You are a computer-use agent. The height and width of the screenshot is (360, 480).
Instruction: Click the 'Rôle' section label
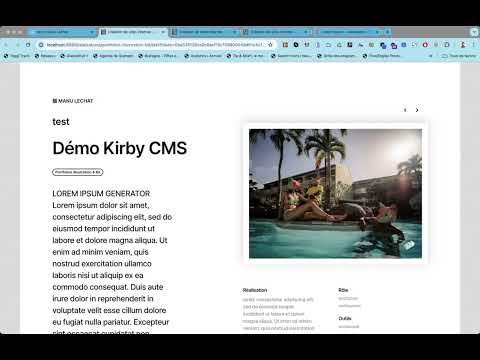[343, 290]
